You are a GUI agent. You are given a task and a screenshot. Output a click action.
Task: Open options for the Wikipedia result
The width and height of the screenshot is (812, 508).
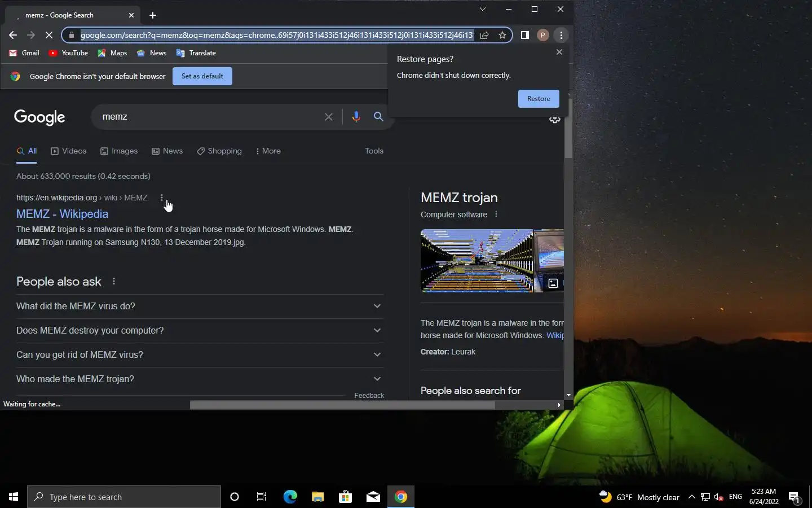click(x=162, y=198)
